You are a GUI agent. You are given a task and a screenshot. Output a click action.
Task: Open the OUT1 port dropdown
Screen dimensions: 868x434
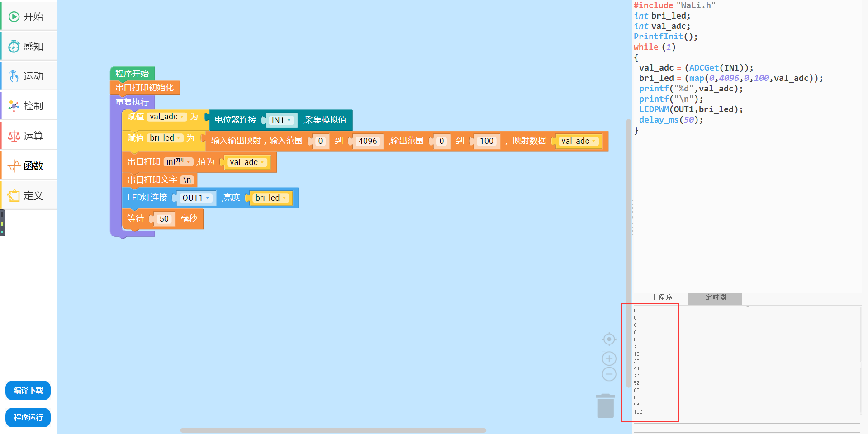coord(208,198)
